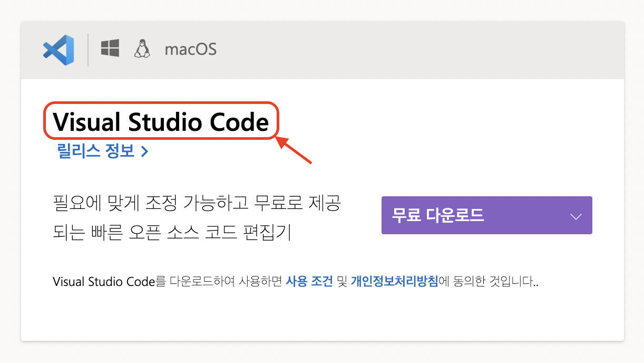This screenshot has width=644, height=363.
Task: Click the description line starting with 필요에 맞게 조정
Action: click(197, 203)
